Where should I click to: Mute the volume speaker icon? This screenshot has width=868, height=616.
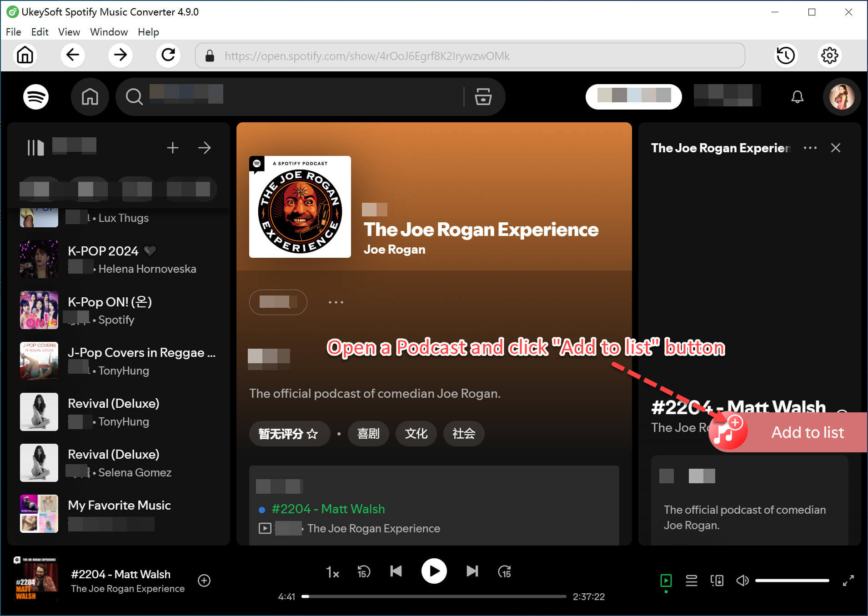pos(743,581)
